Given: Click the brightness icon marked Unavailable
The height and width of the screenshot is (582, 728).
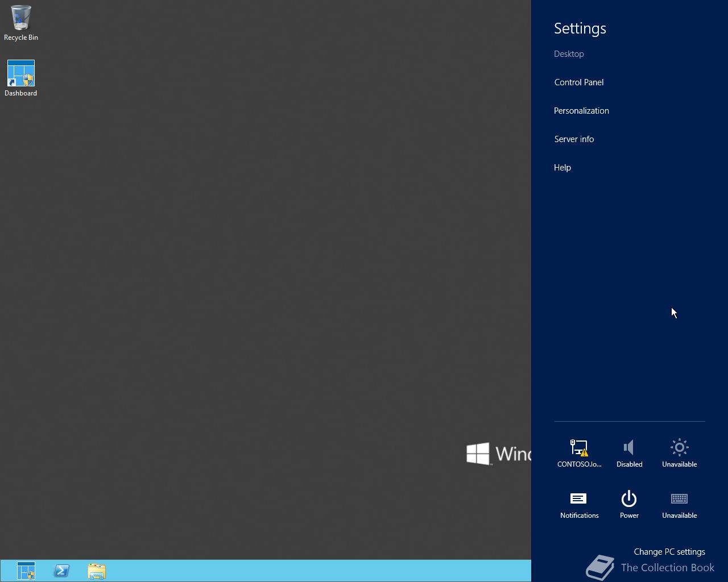Looking at the screenshot, I should pyautogui.click(x=679, y=453).
